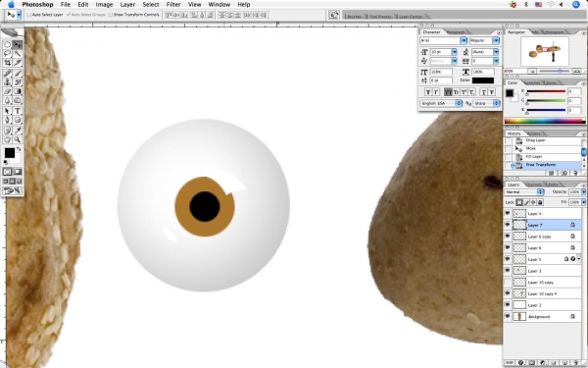
Task: Select the Eyedropper tool
Action: [18, 131]
